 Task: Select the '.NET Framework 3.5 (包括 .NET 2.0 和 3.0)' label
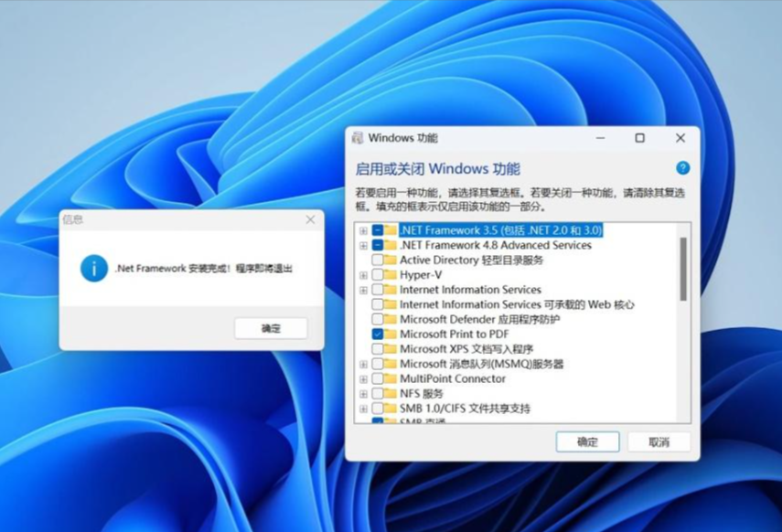[500, 230]
